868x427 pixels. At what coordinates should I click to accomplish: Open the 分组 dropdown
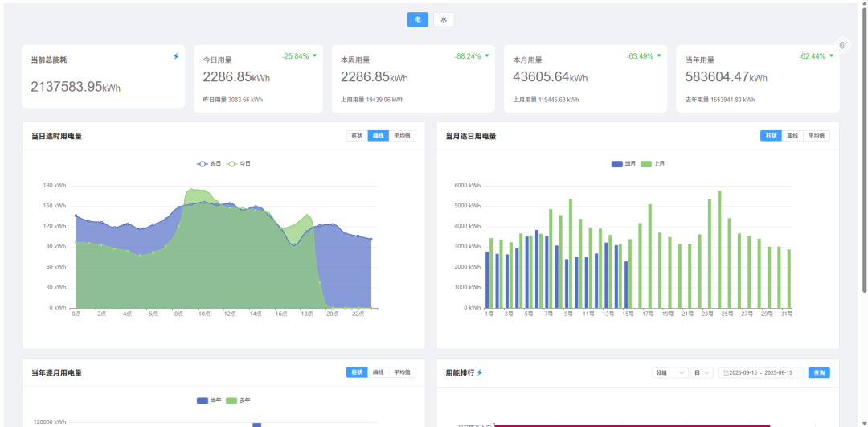click(670, 373)
